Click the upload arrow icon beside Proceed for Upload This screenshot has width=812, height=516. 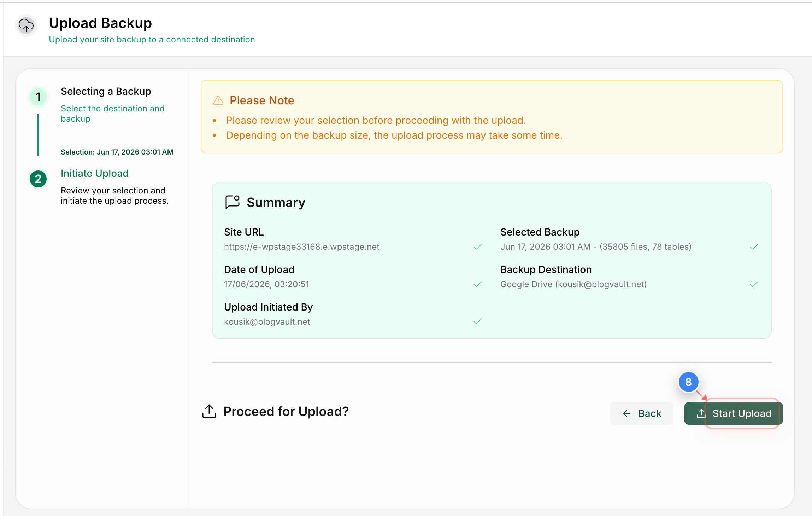point(209,411)
